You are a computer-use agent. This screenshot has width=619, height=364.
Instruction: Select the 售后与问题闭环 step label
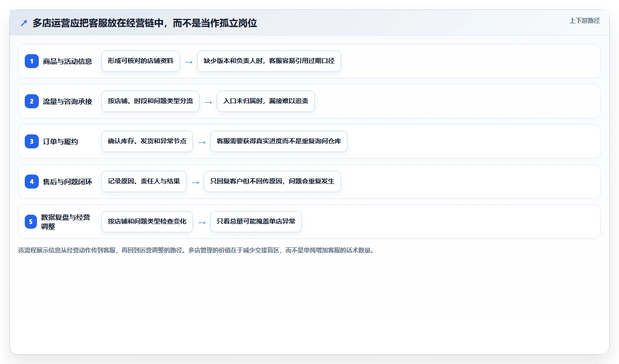click(67, 182)
